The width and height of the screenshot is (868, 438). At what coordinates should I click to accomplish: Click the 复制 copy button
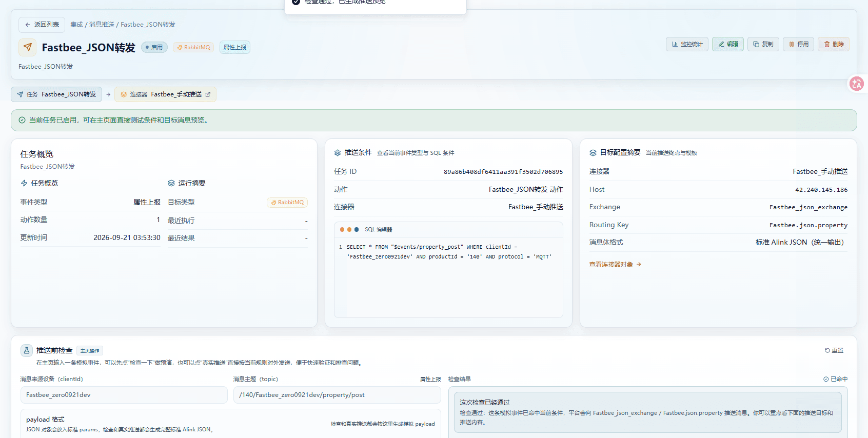pyautogui.click(x=763, y=44)
